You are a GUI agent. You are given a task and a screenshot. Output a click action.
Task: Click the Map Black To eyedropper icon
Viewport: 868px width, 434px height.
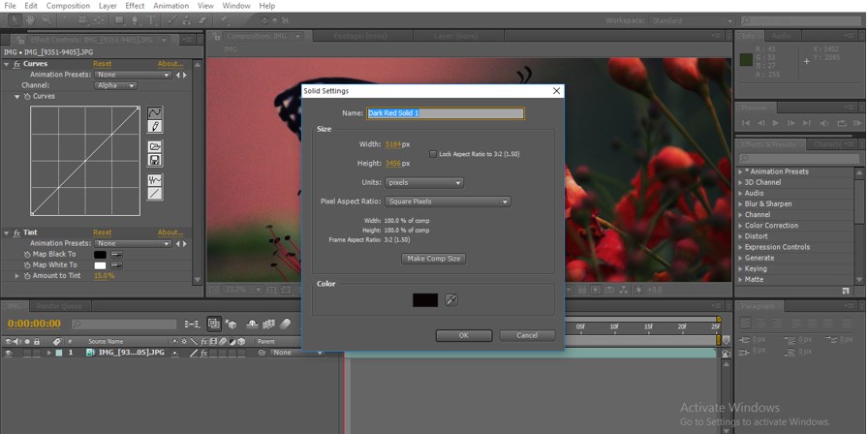[116, 255]
